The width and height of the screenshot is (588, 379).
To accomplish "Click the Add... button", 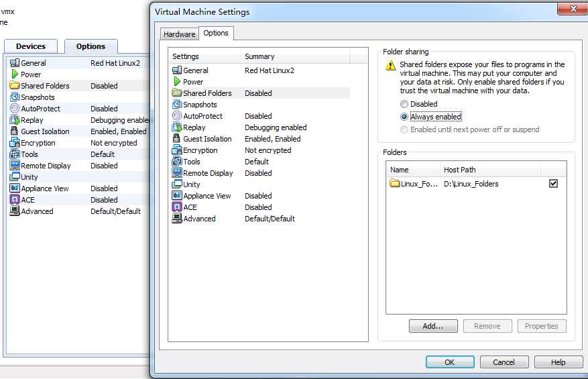I will (433, 326).
